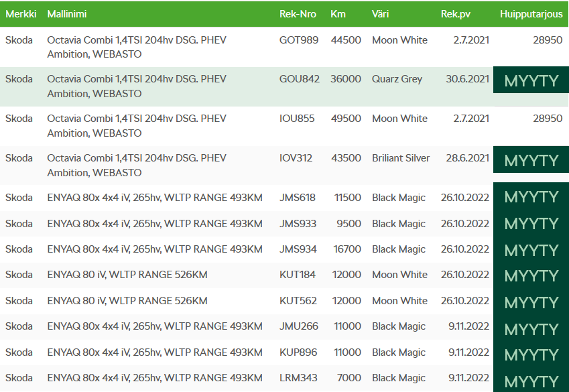Click the Rek.pv column header
This screenshot has width=569, height=392.
(x=456, y=14)
